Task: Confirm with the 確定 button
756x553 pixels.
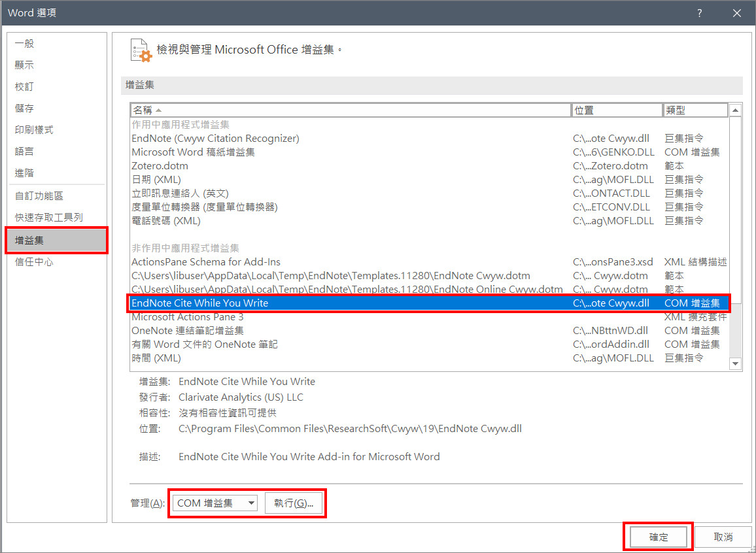Action: [659, 537]
